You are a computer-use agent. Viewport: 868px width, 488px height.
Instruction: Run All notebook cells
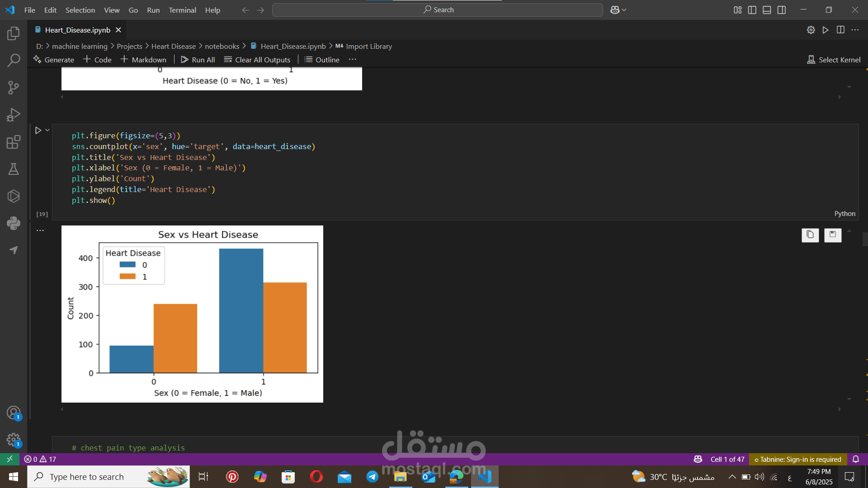(198, 60)
